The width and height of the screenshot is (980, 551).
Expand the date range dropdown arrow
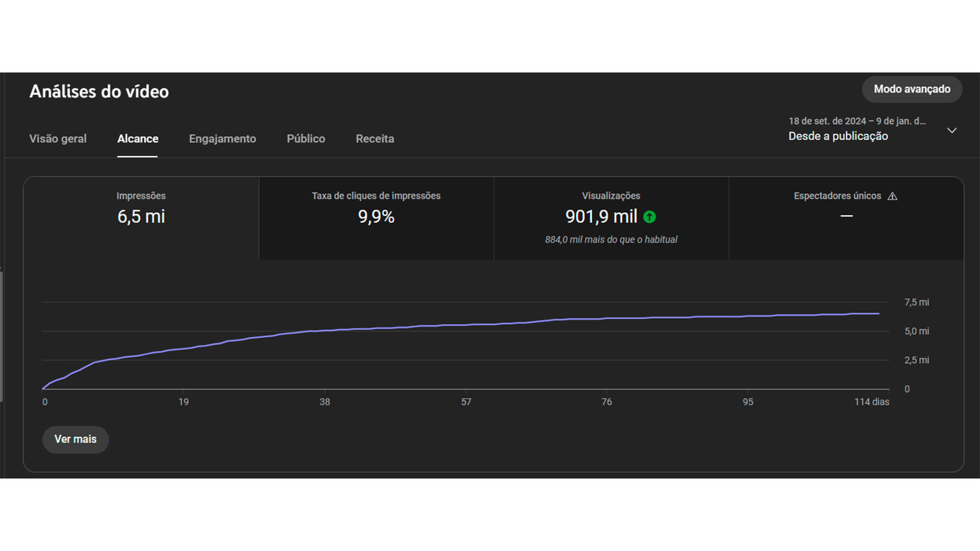pos(952,131)
